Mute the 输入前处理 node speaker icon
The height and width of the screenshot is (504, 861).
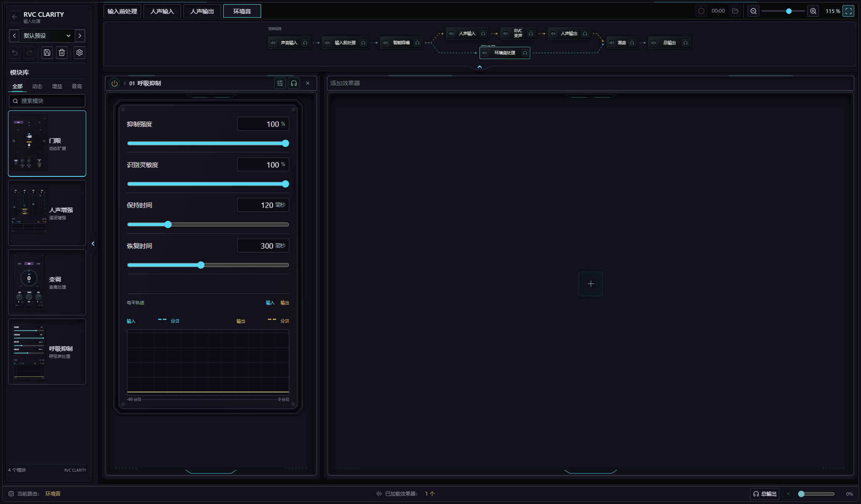point(327,43)
